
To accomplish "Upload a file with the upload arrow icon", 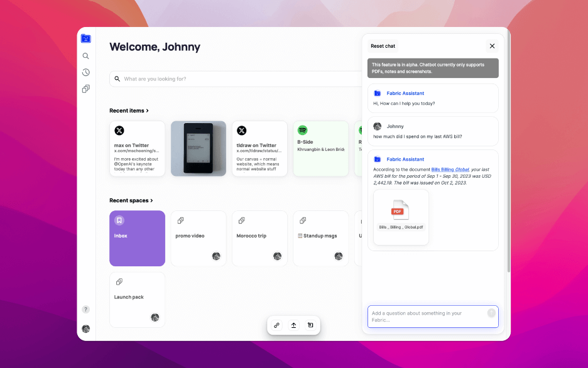I will pos(293,325).
